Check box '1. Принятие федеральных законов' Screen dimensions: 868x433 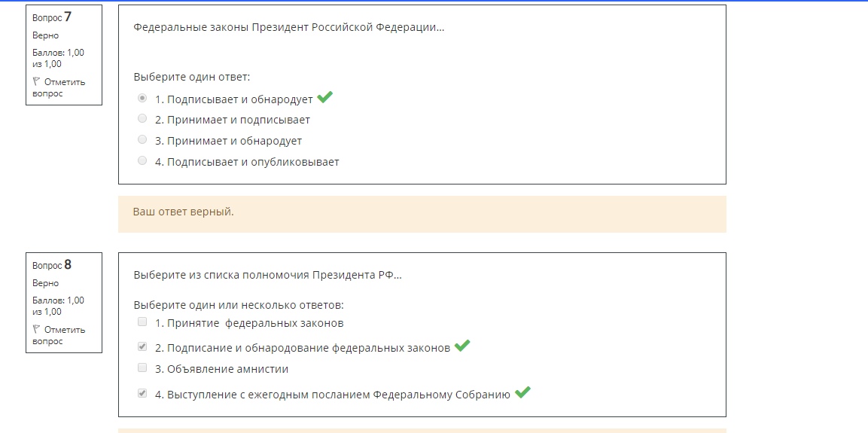pyautogui.click(x=142, y=322)
